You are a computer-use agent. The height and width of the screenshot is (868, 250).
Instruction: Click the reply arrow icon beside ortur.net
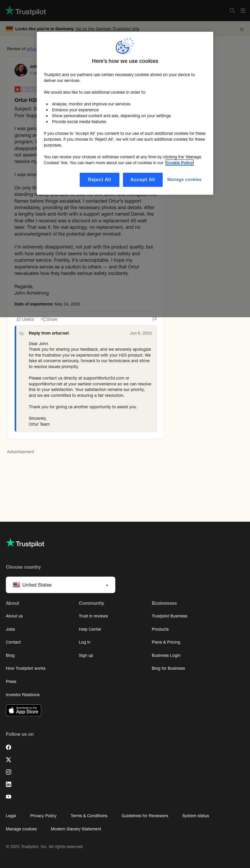[21, 334]
